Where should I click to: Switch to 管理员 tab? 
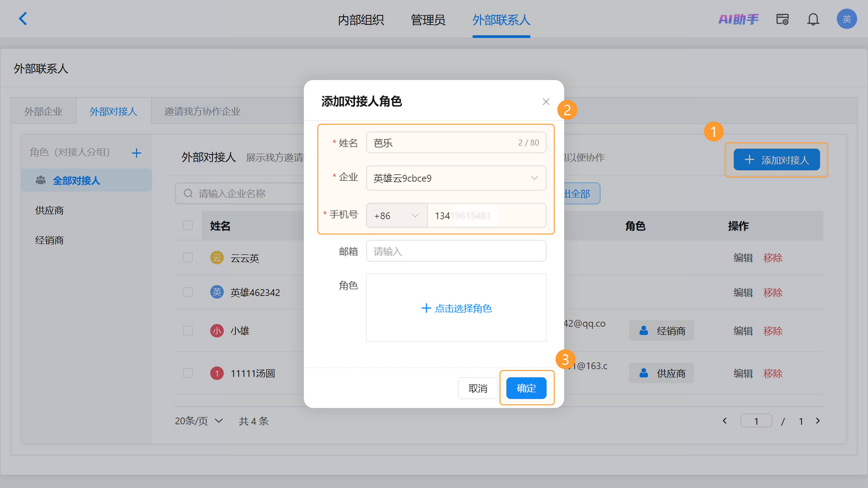[428, 20]
